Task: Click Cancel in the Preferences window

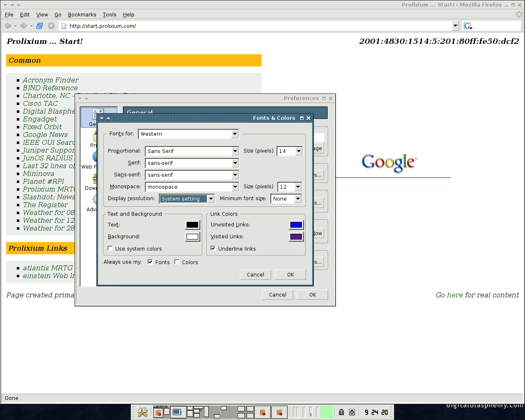Action: pyautogui.click(x=278, y=294)
